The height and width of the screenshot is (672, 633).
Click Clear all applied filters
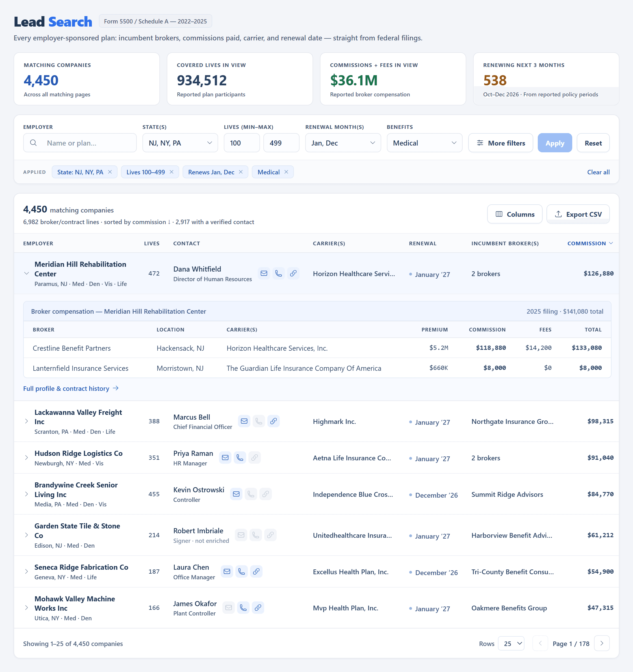pyautogui.click(x=599, y=172)
